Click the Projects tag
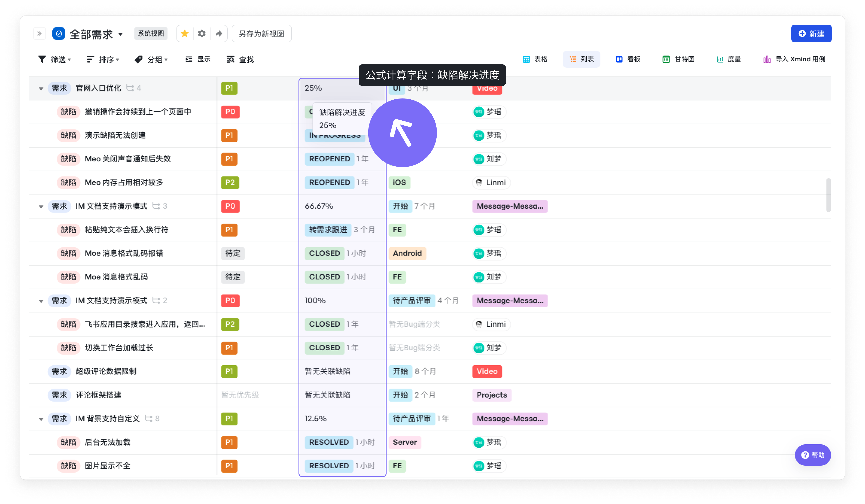 [x=492, y=395]
